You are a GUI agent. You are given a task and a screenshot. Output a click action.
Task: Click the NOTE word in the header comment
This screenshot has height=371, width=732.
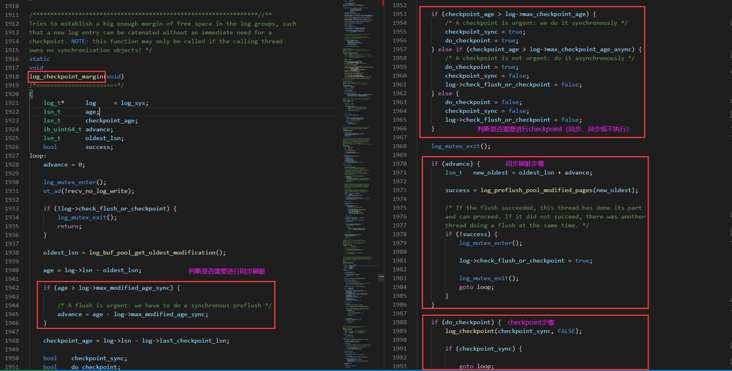coord(79,41)
